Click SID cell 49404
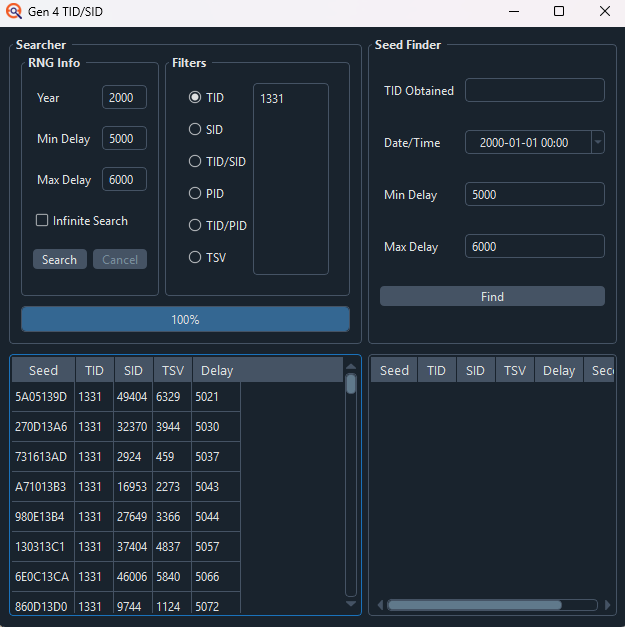This screenshot has height=627, width=625. pyautogui.click(x=132, y=397)
